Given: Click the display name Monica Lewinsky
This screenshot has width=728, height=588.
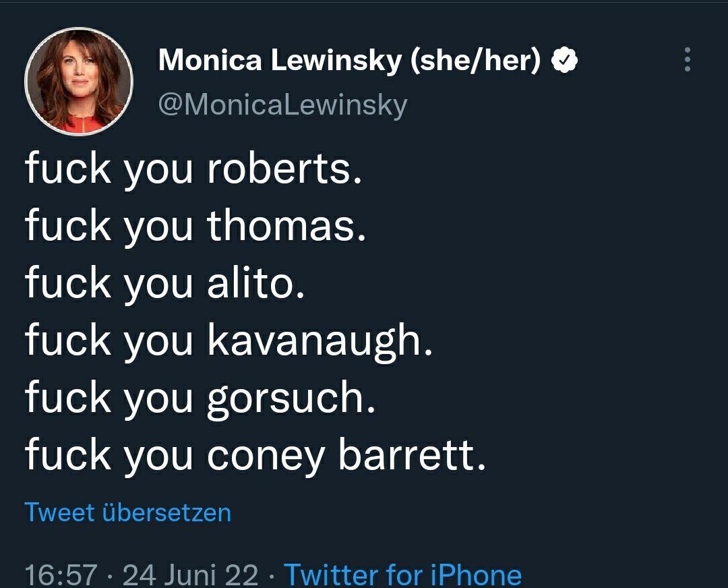Looking at the screenshot, I should tap(280, 62).
